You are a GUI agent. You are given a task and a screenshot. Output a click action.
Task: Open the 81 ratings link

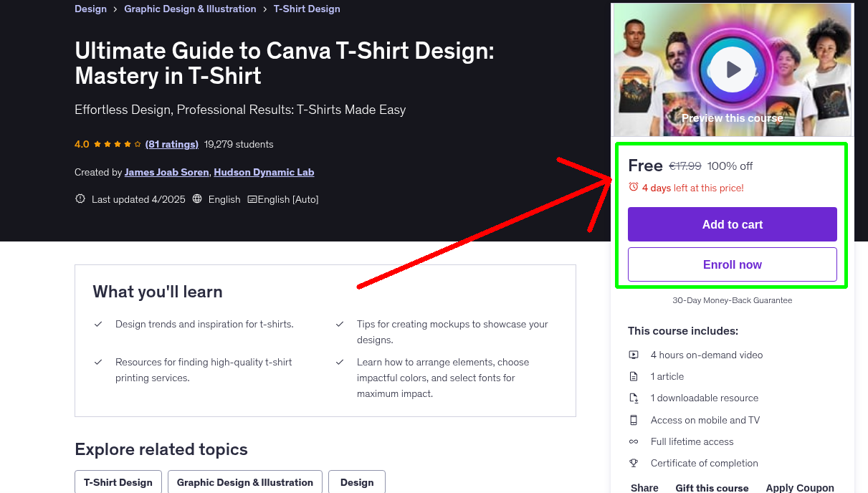click(172, 144)
